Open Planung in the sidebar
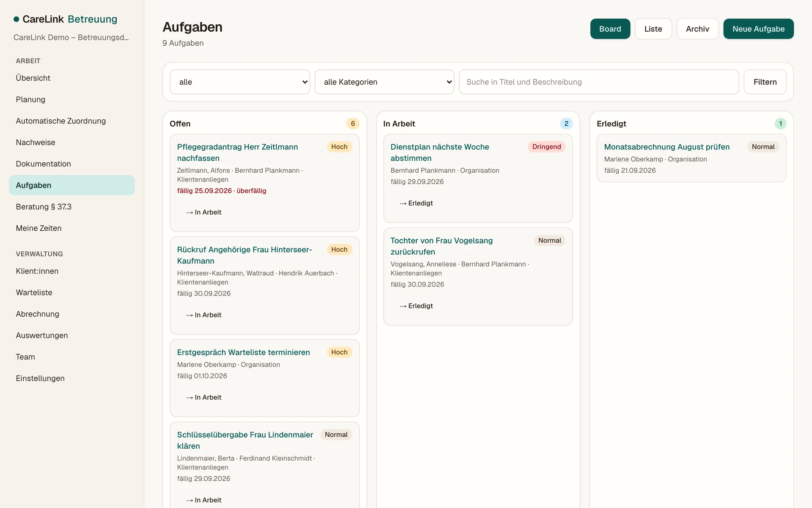812x508 pixels. pos(72,99)
